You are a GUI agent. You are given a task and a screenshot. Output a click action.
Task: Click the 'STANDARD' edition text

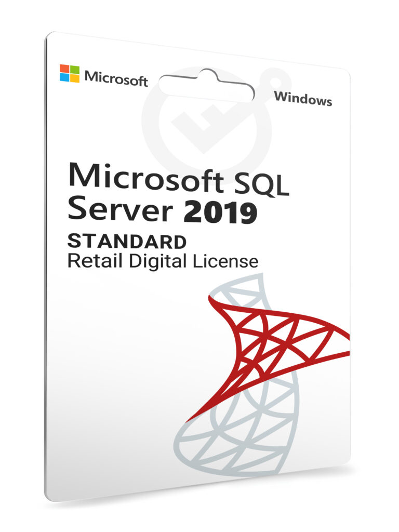(127, 242)
